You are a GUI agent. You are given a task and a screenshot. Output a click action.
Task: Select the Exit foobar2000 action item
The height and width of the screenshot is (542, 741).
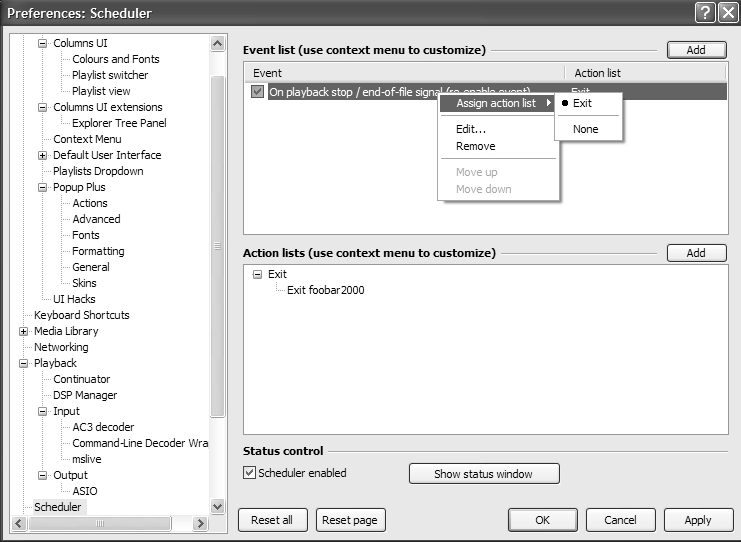pos(327,290)
